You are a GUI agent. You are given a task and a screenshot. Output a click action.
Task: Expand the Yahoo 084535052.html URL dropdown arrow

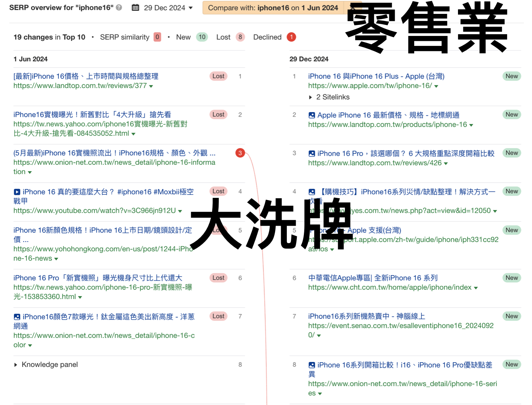pyautogui.click(x=133, y=134)
